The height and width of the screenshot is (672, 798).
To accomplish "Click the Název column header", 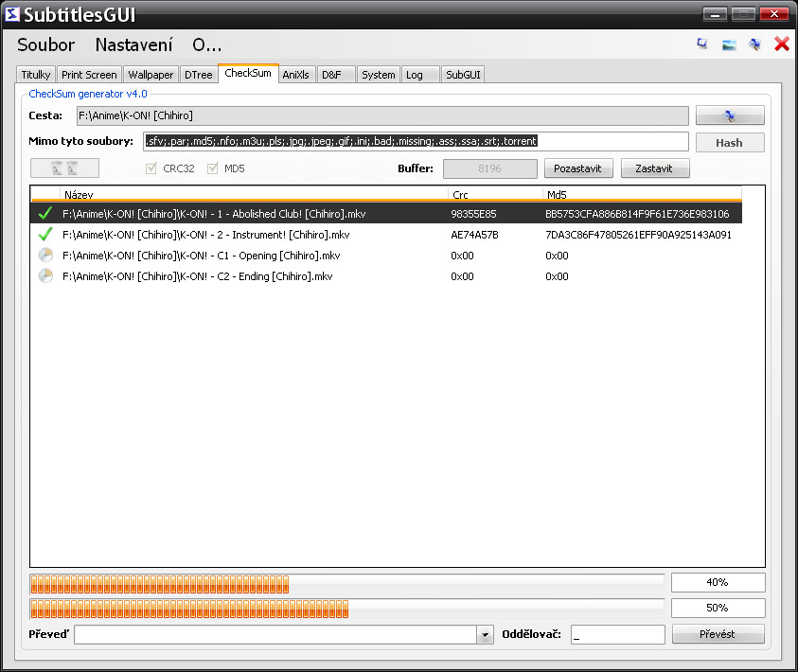I will (x=254, y=194).
